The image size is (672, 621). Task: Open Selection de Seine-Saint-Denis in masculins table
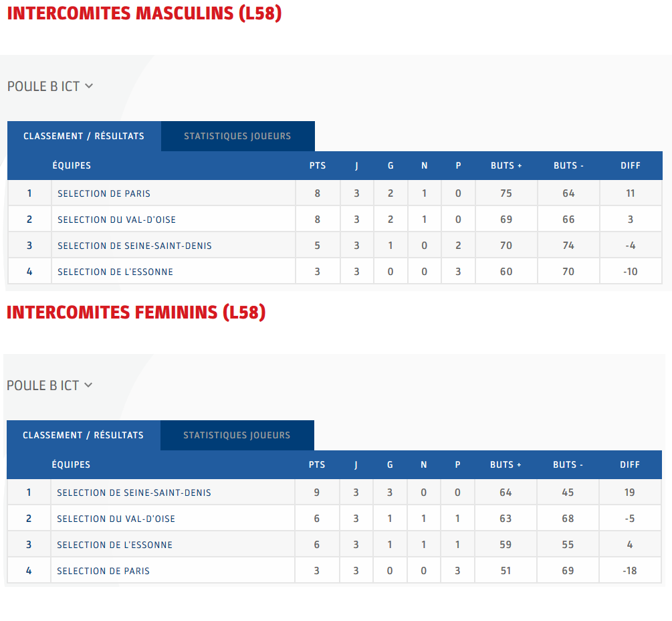(x=134, y=246)
